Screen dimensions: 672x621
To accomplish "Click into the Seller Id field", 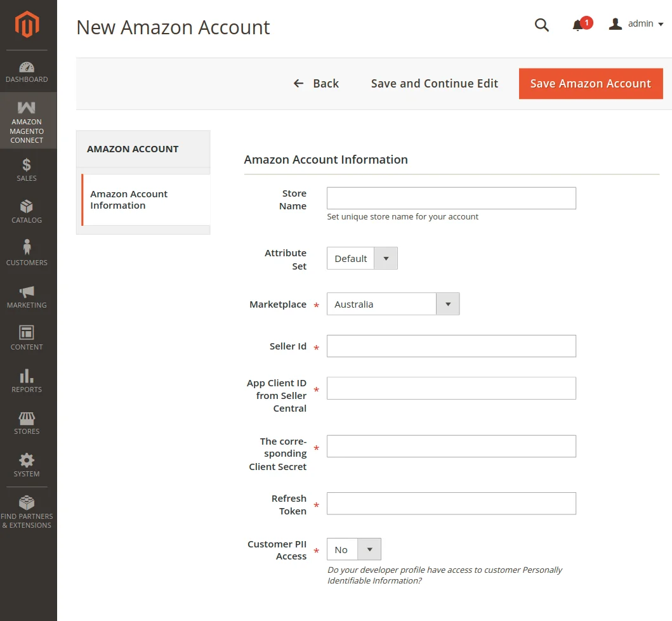I will (x=451, y=346).
